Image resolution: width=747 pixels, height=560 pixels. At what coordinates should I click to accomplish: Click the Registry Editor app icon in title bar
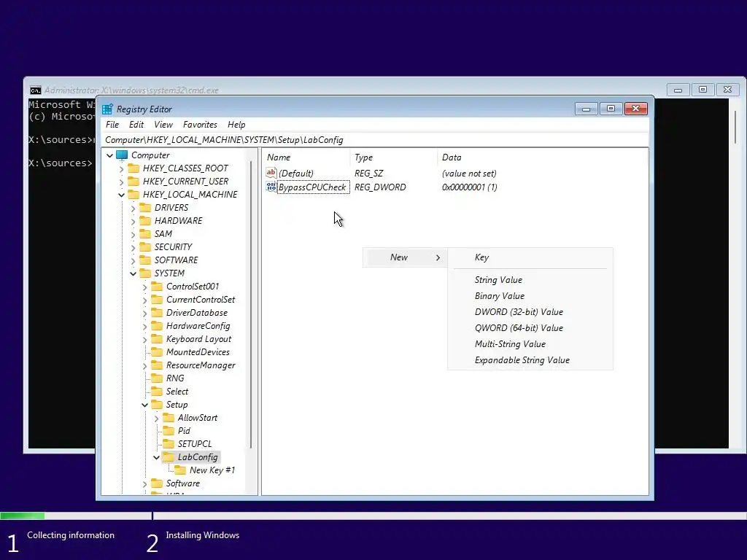(108, 109)
